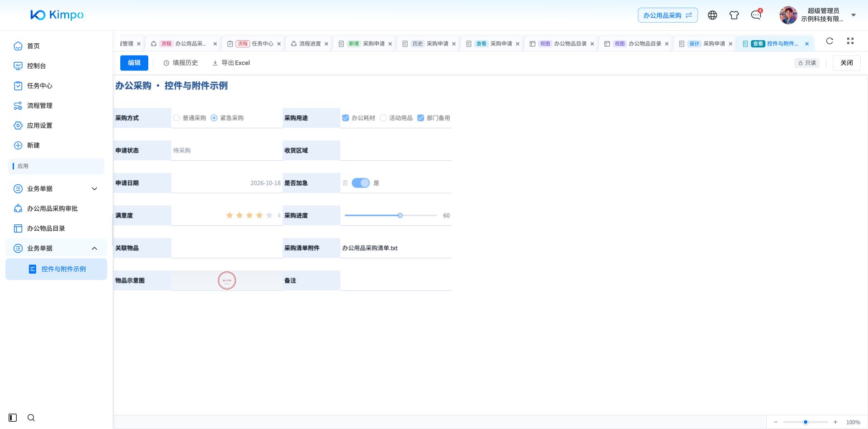The height and width of the screenshot is (429, 868).
Task: Open the sidebar search icon
Action: click(x=31, y=418)
